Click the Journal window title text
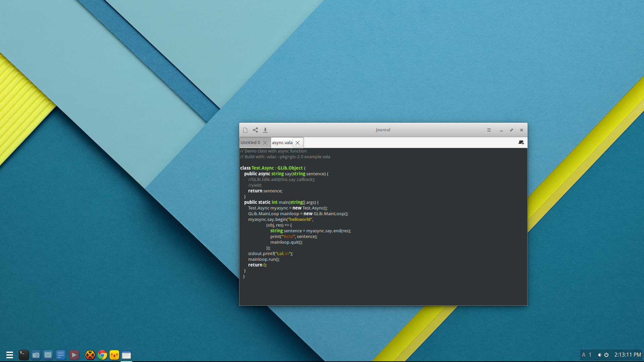The width and height of the screenshot is (644, 362). point(383,130)
